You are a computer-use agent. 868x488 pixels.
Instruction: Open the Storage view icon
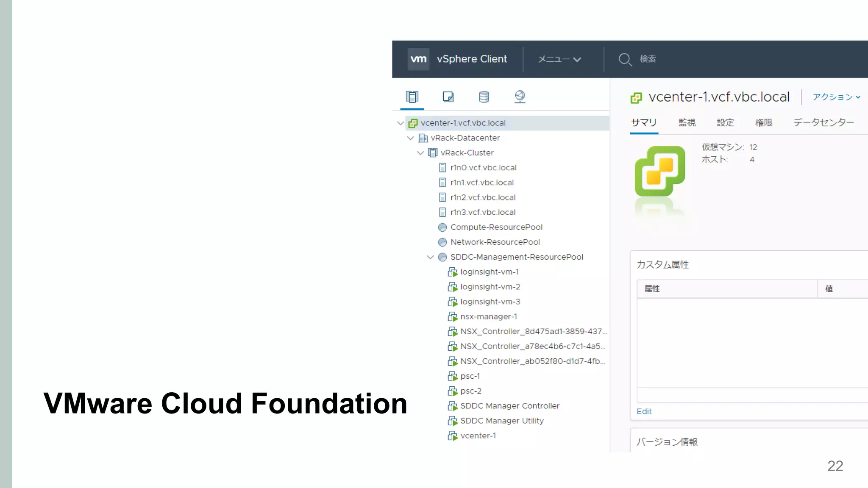click(x=484, y=97)
